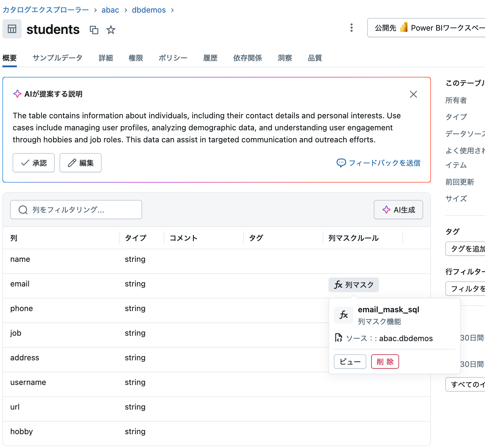Navigate to dbdemos via the breadcrumb
485x448 pixels.
[148, 10]
